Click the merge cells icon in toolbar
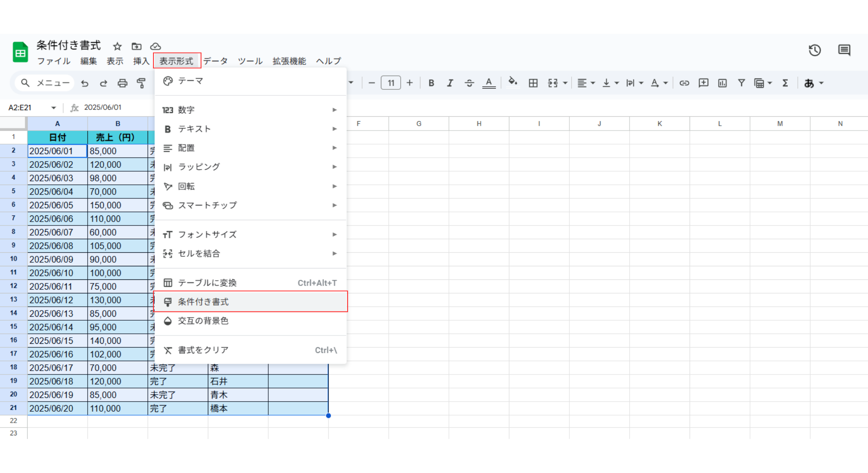868x473 pixels. coord(552,83)
